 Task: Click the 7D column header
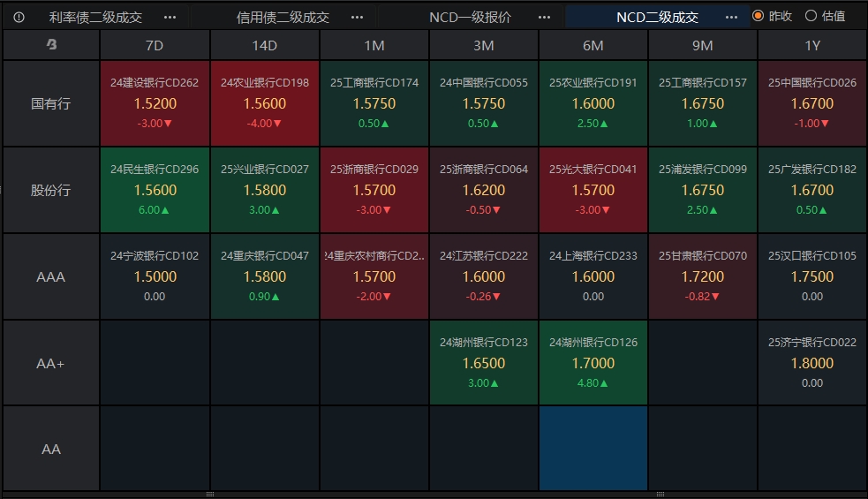[155, 45]
